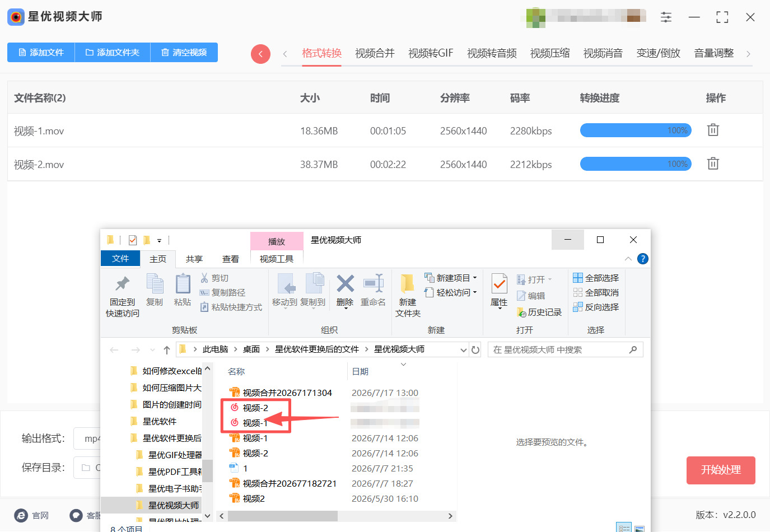Click the red circular back arrow button
The image size is (770, 532).
click(260, 54)
